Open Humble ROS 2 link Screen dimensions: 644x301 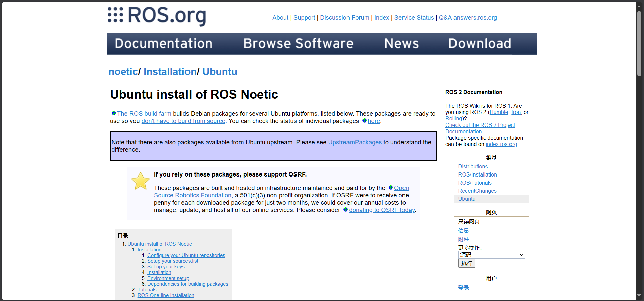click(x=499, y=112)
